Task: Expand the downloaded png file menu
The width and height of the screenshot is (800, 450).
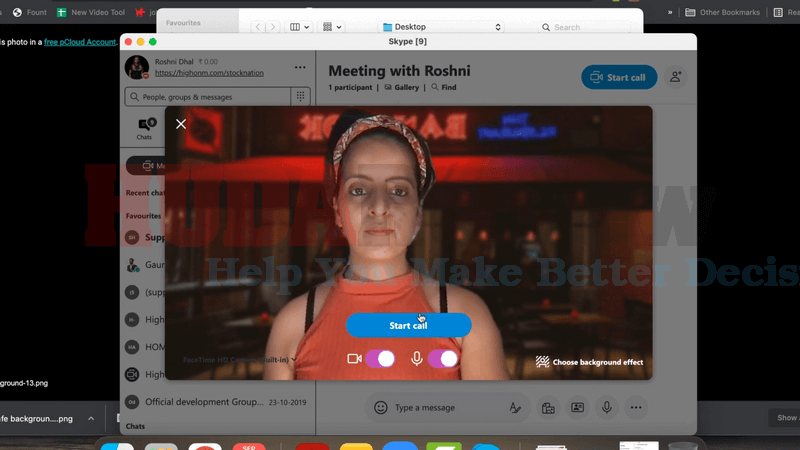Action: 91,418
